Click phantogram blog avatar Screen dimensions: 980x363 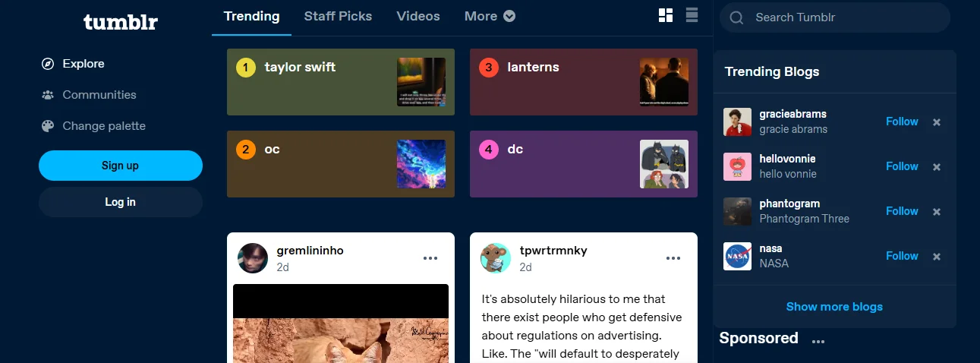click(737, 211)
